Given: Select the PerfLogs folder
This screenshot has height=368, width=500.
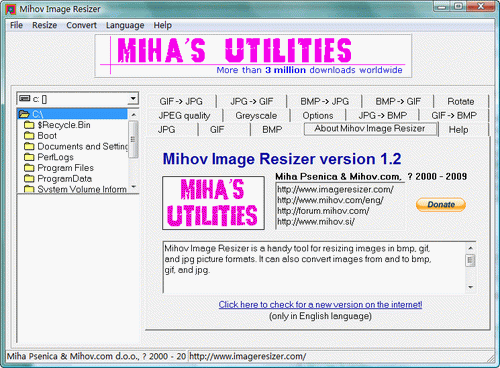Looking at the screenshot, I should (x=55, y=157).
